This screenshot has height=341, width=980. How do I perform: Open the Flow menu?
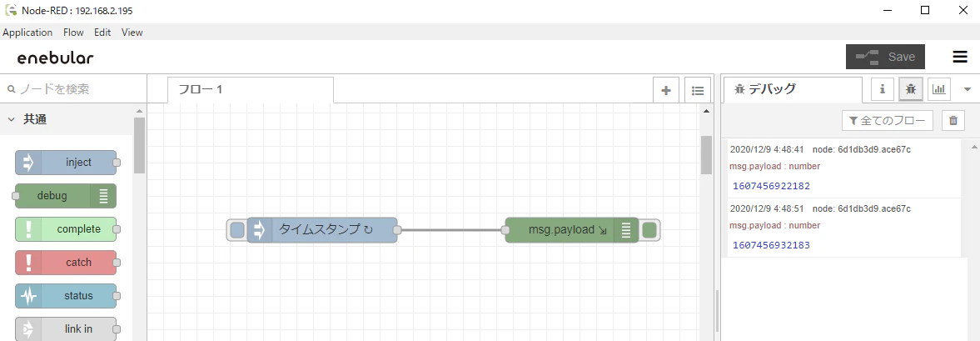[73, 33]
